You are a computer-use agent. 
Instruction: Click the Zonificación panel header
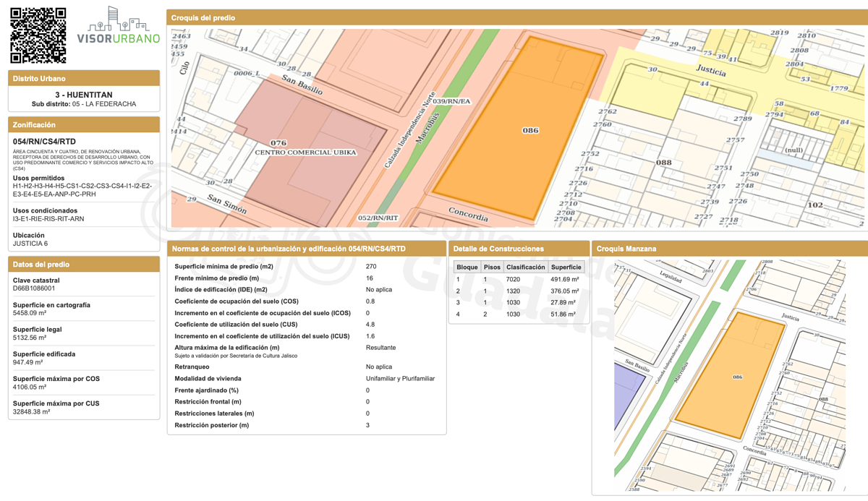click(x=84, y=125)
